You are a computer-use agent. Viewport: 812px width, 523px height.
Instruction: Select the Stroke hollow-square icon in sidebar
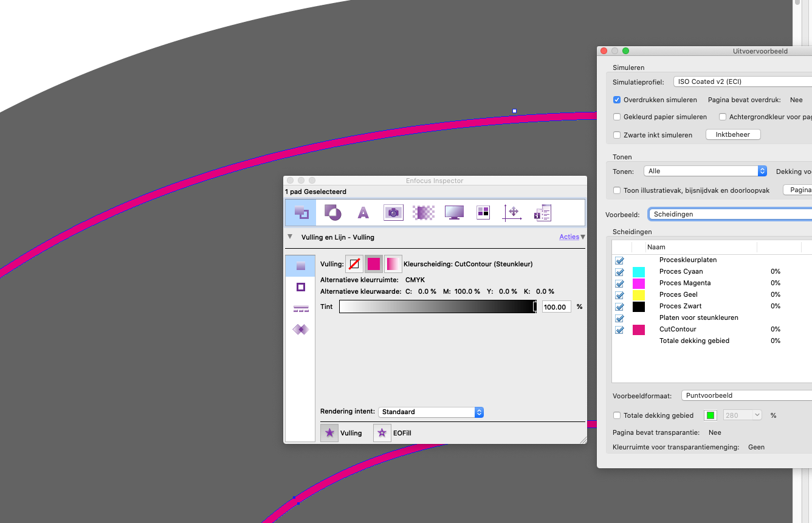coord(300,287)
